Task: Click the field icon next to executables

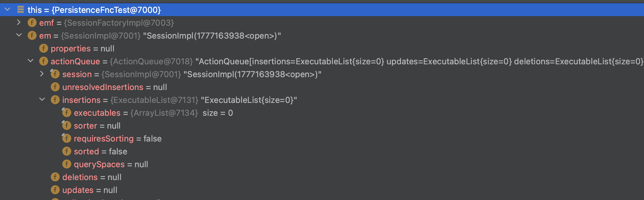Action: coord(67,113)
